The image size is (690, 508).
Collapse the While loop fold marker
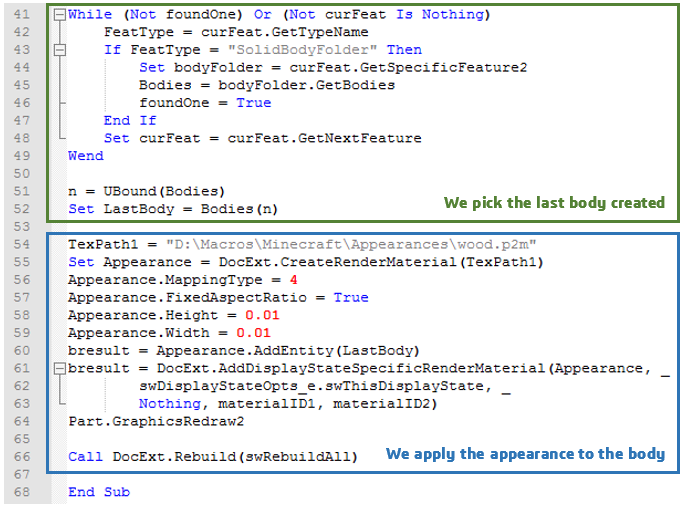point(59,15)
